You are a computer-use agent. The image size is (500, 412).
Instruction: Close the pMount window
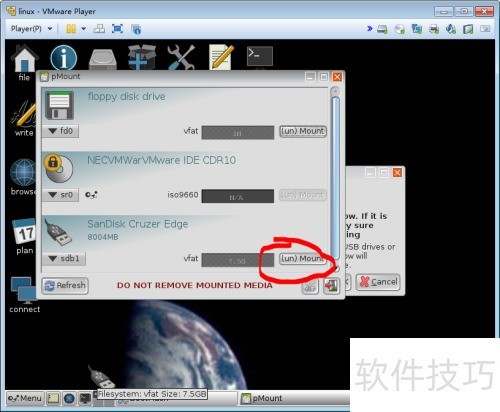pyautogui.click(x=337, y=77)
